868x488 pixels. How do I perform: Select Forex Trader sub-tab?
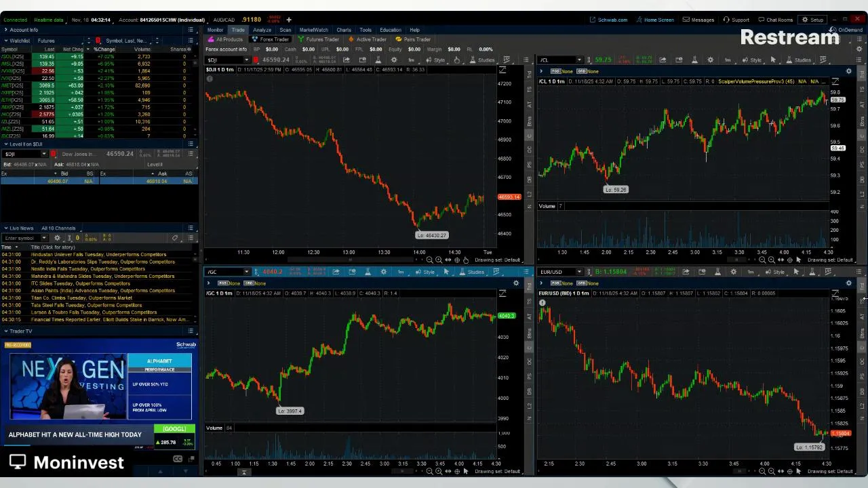[x=271, y=39]
